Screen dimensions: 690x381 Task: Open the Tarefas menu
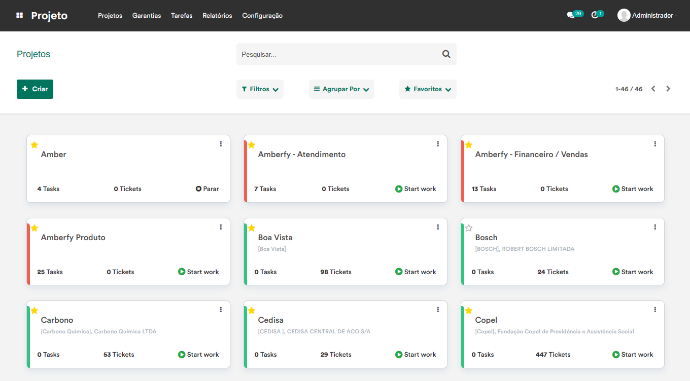tap(182, 15)
